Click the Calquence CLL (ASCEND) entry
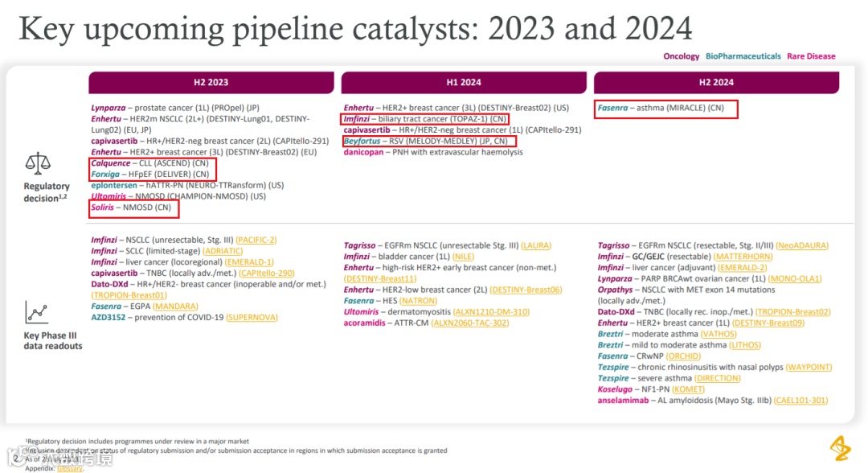The image size is (868, 473). coord(149,163)
